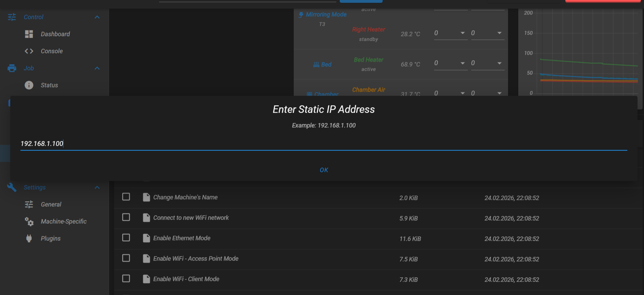Click the Machine-Specific gears icon

29,221
